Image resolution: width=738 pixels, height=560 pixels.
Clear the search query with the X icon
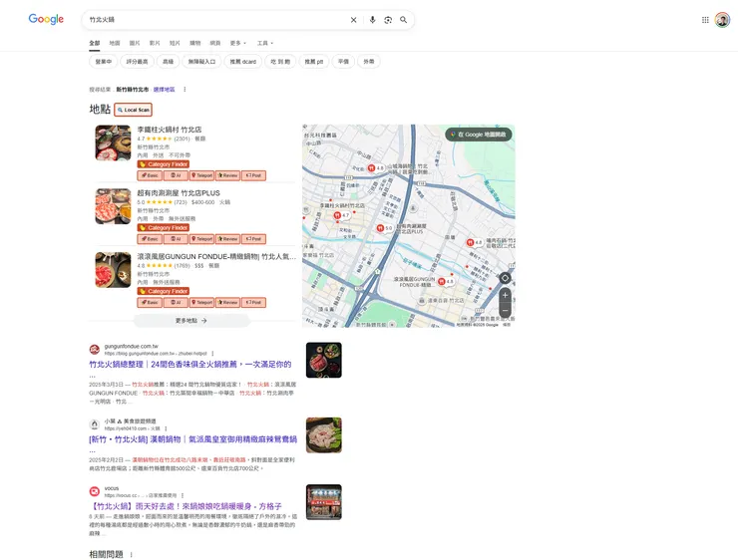pyautogui.click(x=353, y=20)
